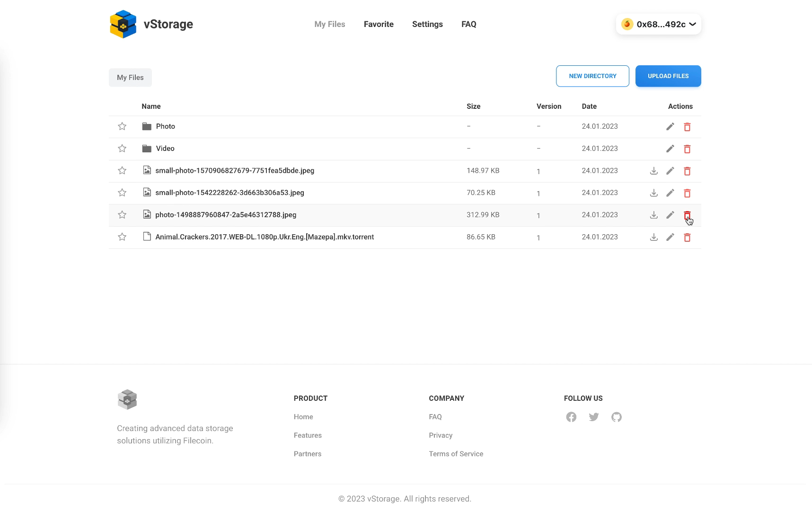Expand the 0x68...492c wallet dropdown

tap(658, 24)
